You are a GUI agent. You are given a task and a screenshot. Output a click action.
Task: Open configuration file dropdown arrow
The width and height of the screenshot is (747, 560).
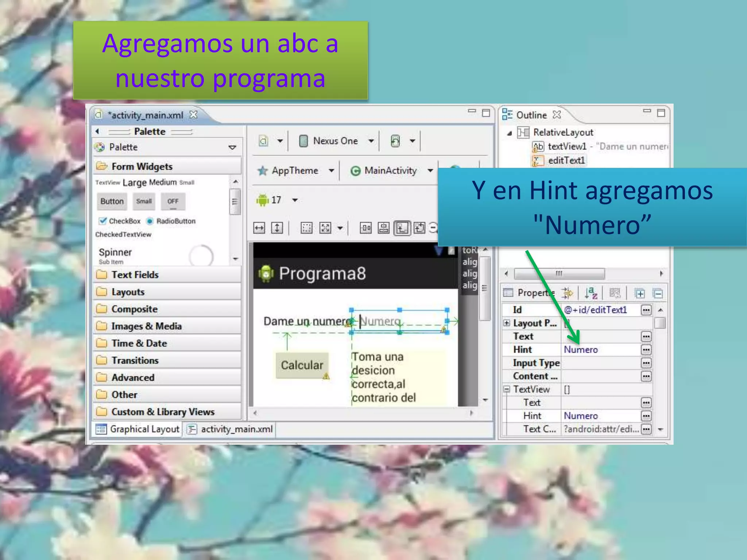pos(280,141)
